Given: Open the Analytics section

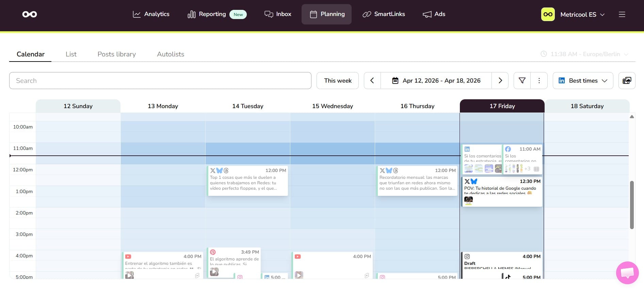Looking at the screenshot, I should 151,14.
